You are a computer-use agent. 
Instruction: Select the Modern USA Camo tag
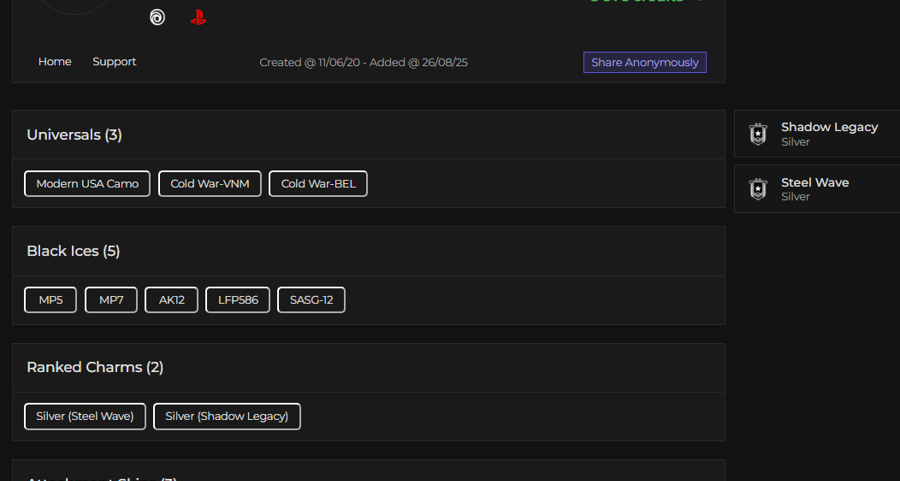(x=87, y=184)
